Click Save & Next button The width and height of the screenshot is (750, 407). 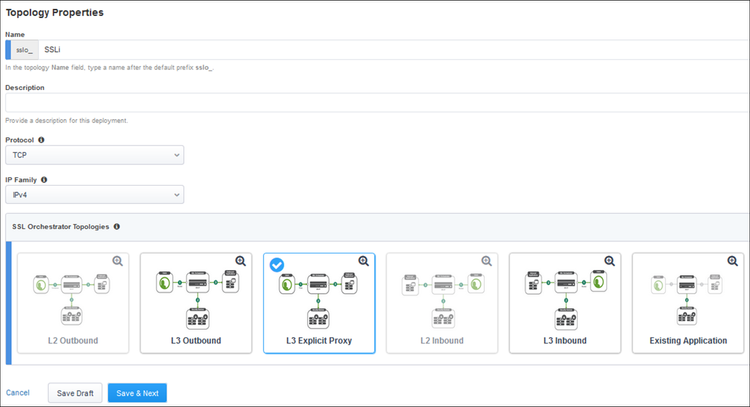pos(137,393)
